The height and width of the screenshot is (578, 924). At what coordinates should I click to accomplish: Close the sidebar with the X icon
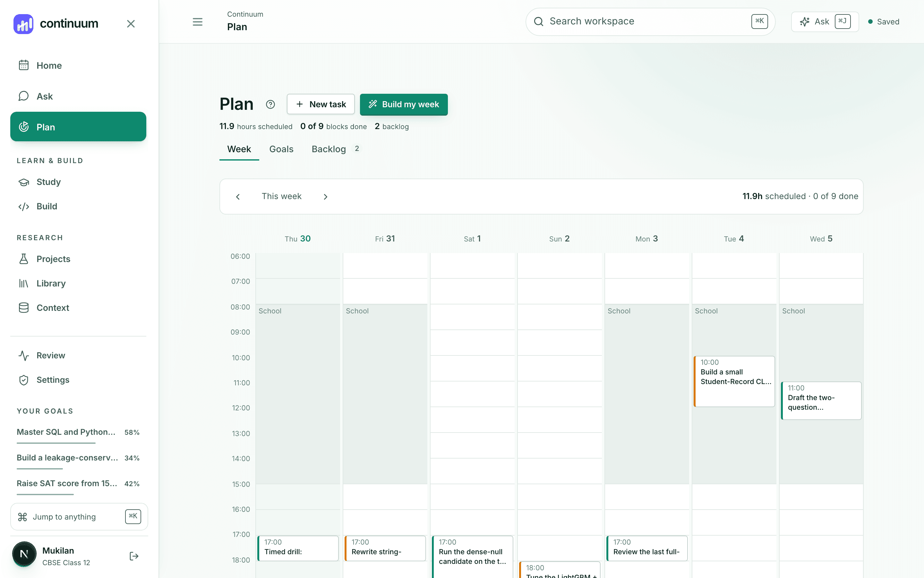click(x=131, y=24)
